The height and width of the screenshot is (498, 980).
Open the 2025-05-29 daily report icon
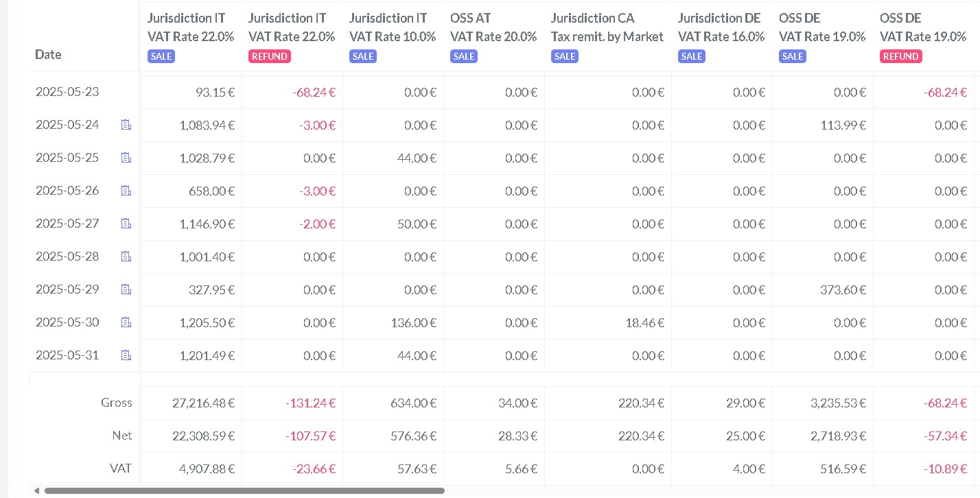pos(126,289)
